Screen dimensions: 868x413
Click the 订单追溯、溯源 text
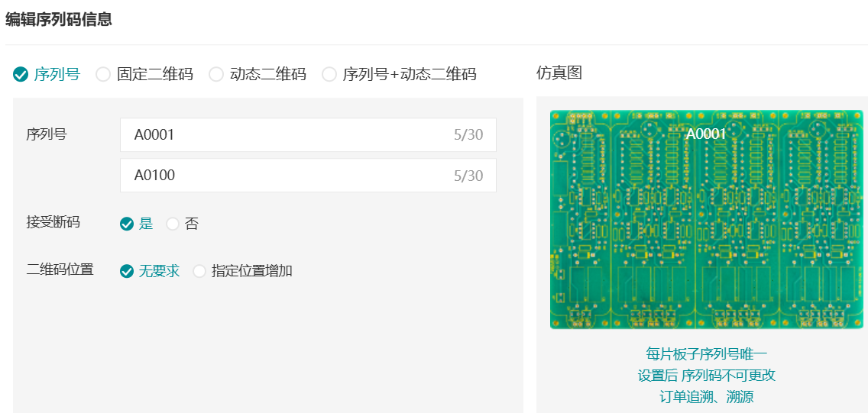pos(706,397)
